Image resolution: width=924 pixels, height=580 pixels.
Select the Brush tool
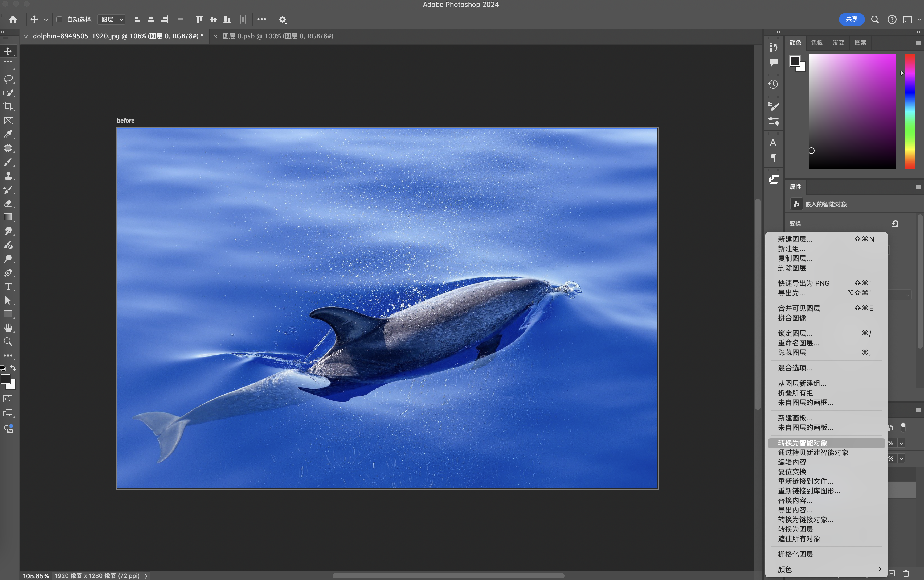(x=8, y=162)
